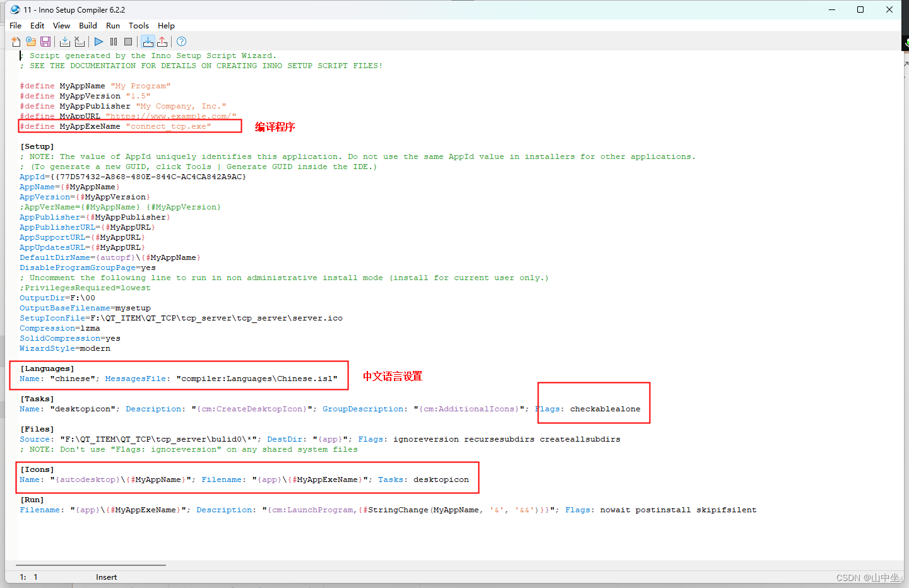This screenshot has width=909, height=588.
Task: Click the OutputDir=F:\00 line
Action: pyautogui.click(x=57, y=298)
